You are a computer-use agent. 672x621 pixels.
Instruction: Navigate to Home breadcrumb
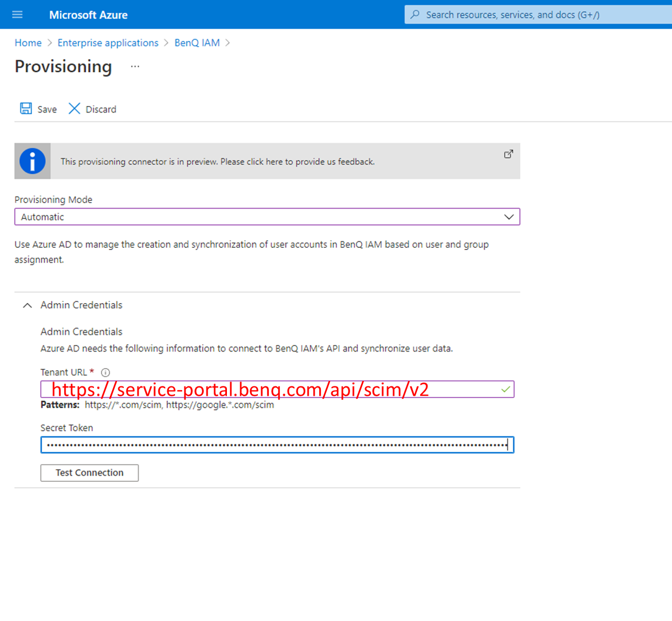28,43
